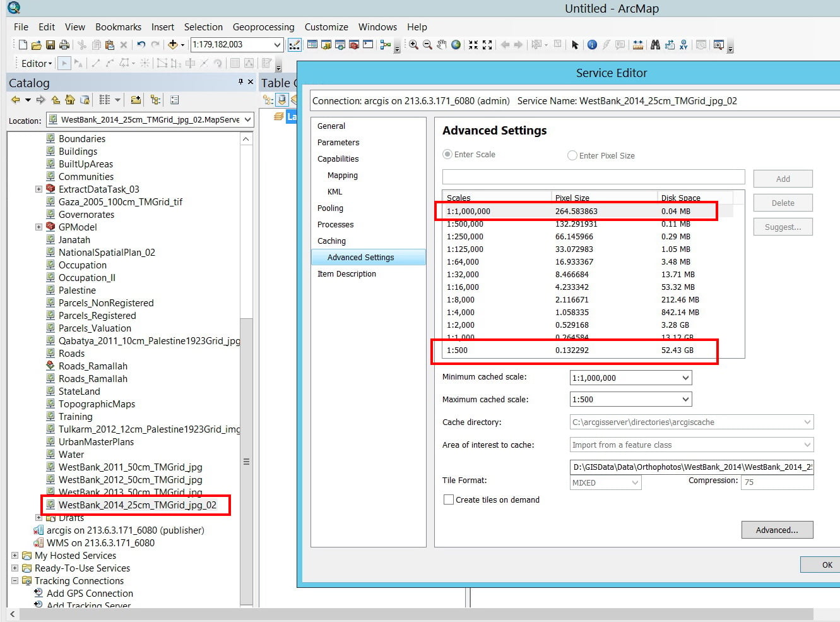Open the Geoprocessing menu
Screen dimensions: 840x622
[x=263, y=27]
